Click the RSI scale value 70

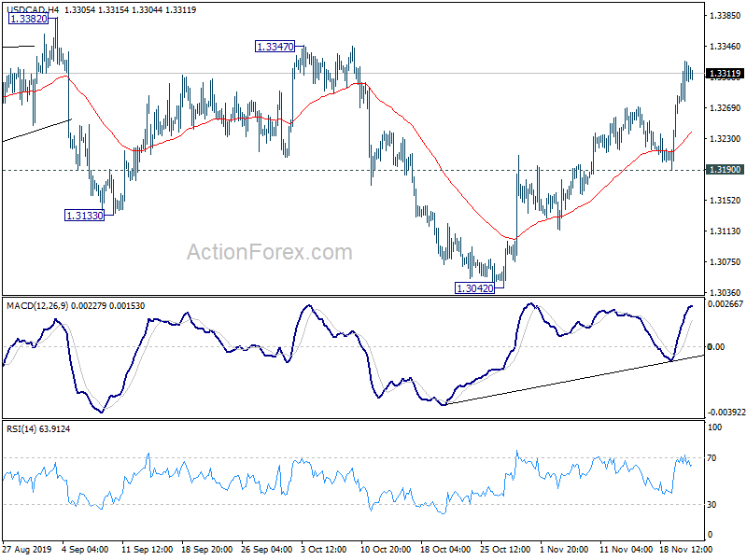(712, 458)
